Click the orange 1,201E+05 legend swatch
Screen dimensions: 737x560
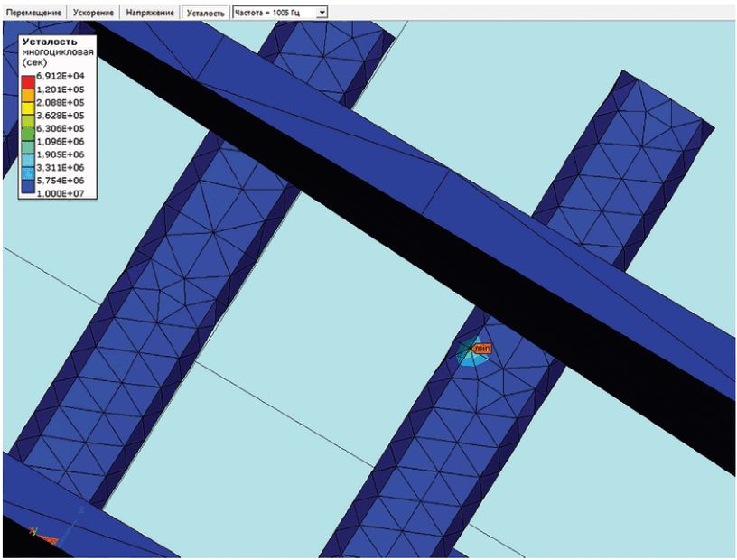click(28, 95)
